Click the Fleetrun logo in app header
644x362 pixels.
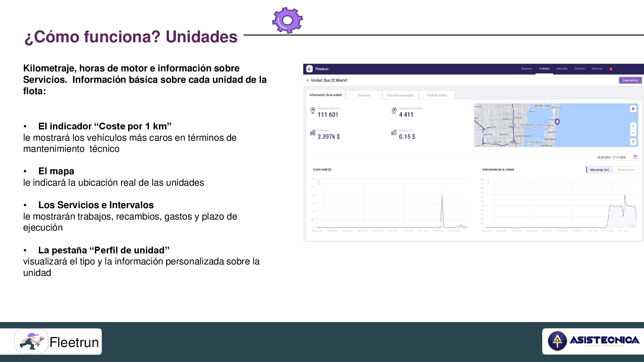(x=310, y=69)
